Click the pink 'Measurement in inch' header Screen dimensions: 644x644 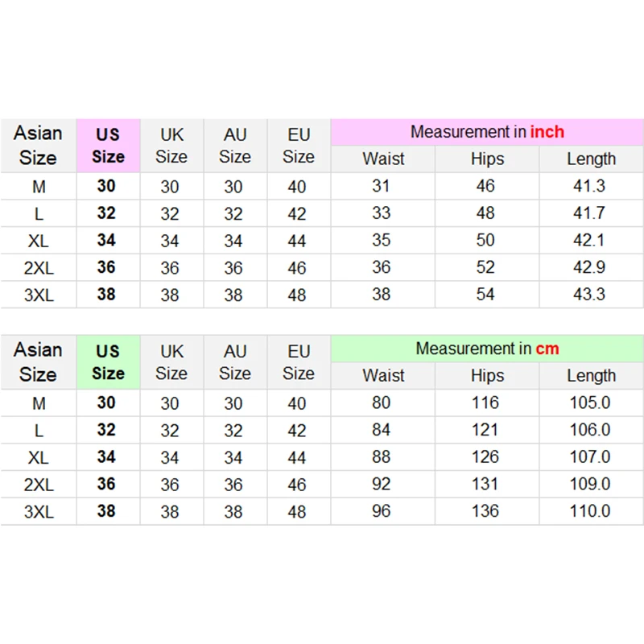point(487,132)
